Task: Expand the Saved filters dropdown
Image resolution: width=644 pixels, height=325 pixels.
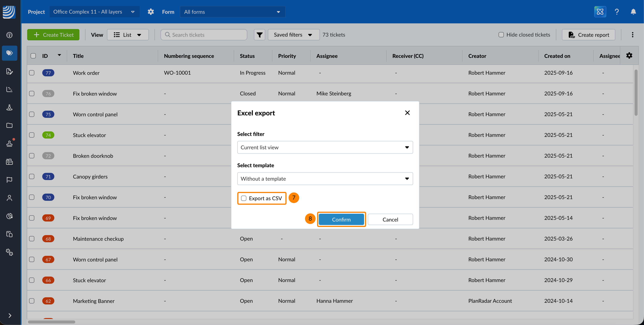Action: (294, 35)
